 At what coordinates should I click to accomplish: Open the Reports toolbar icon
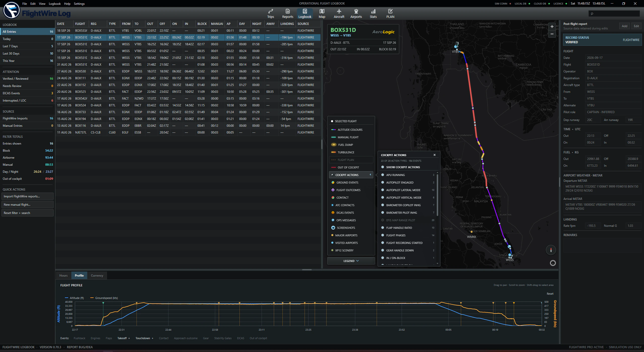coord(288,14)
